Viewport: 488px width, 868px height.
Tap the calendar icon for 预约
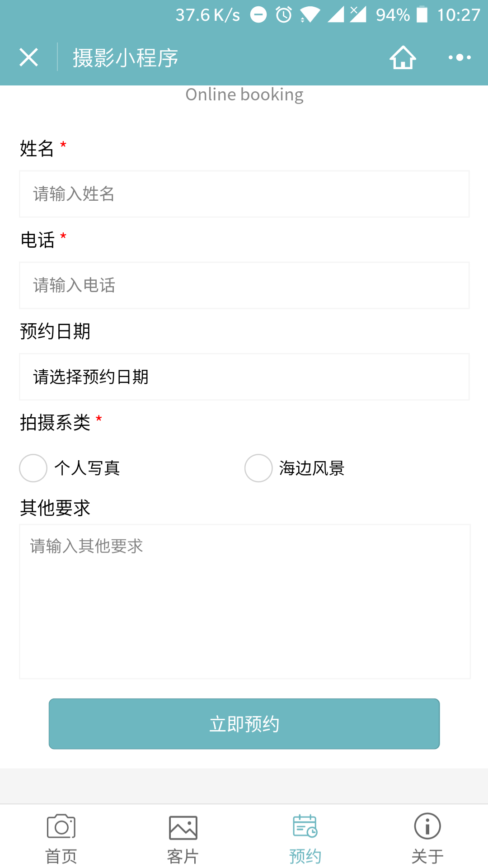pos(305,826)
